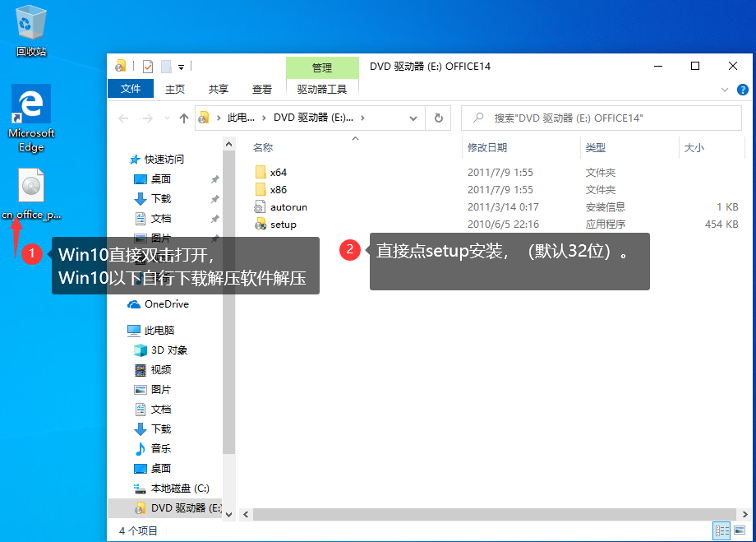Refresh the folder view
The width and height of the screenshot is (756, 542).
[x=438, y=118]
